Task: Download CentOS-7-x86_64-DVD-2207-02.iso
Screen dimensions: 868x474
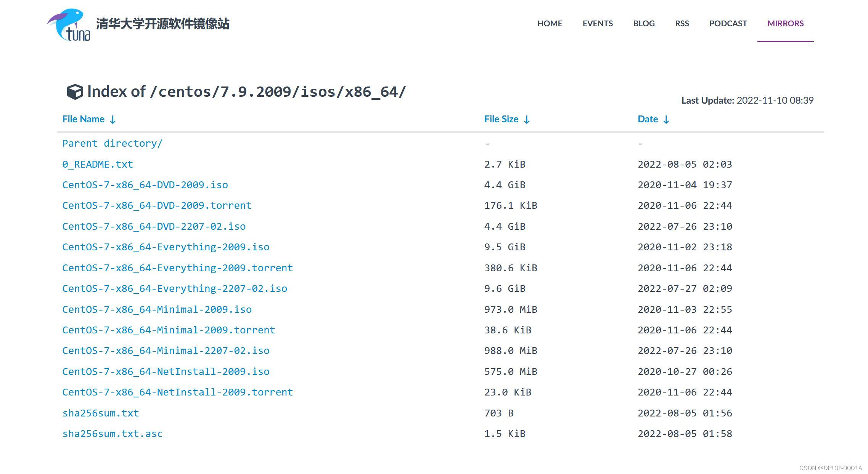Action: (x=154, y=226)
